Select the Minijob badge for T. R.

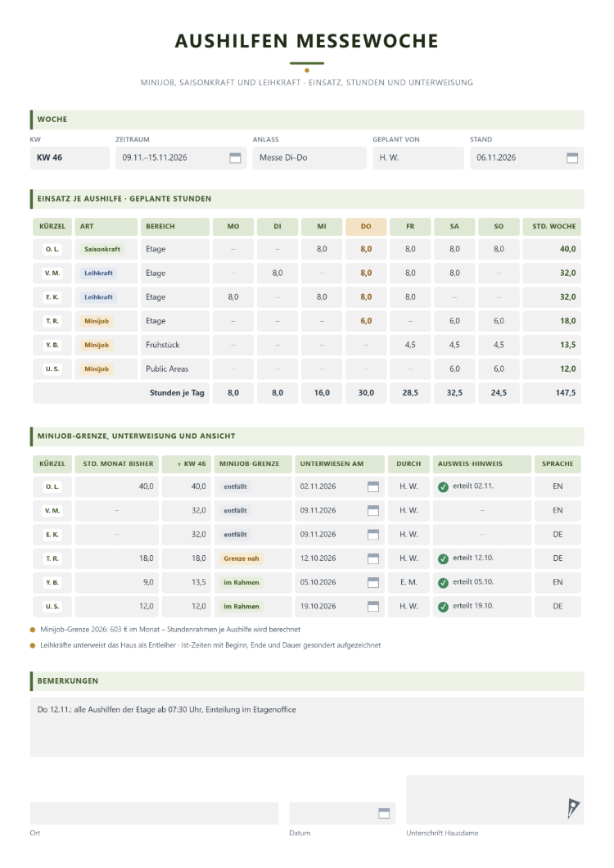tap(97, 321)
